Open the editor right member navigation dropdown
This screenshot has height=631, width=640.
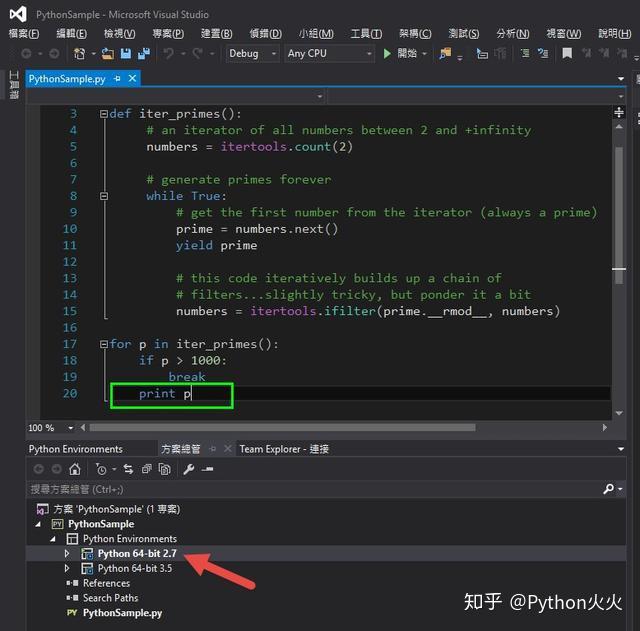621,97
